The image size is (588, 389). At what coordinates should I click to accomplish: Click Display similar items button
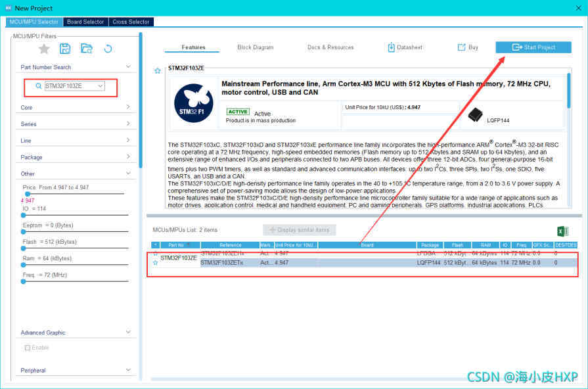pyautogui.click(x=299, y=230)
